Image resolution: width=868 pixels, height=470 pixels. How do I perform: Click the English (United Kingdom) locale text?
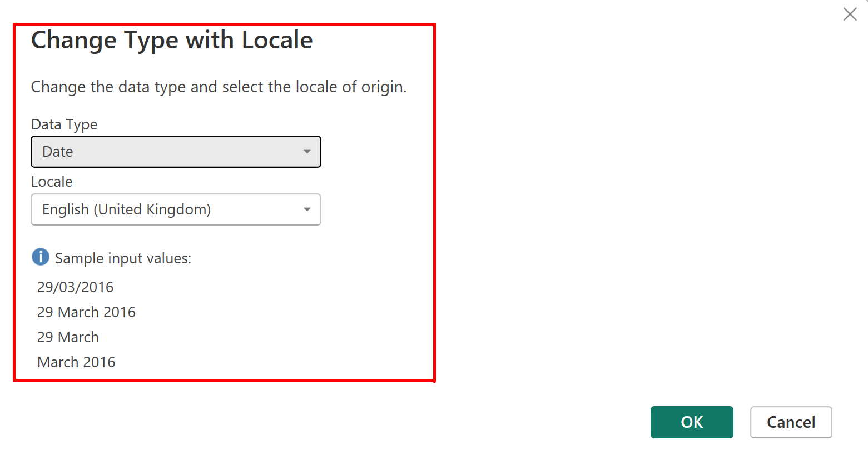tap(126, 209)
